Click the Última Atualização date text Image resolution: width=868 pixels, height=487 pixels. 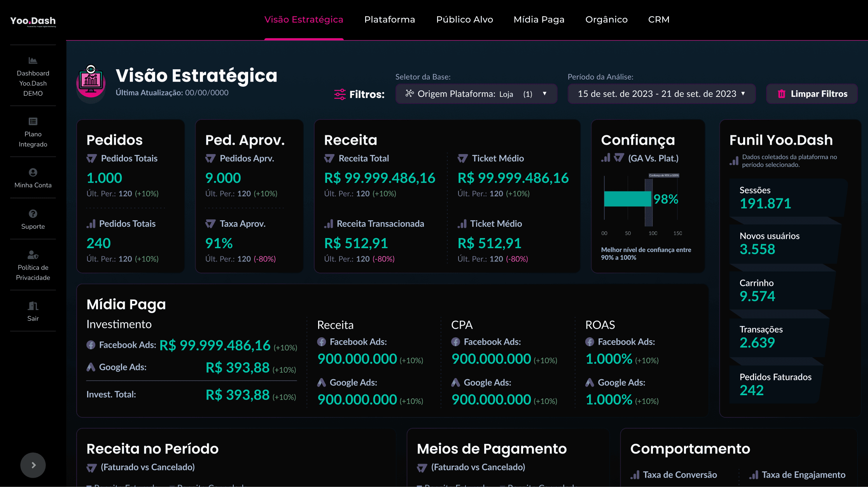172,93
